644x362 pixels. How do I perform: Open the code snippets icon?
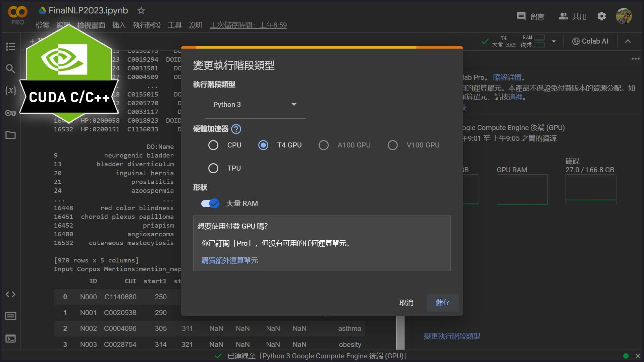click(x=10, y=294)
